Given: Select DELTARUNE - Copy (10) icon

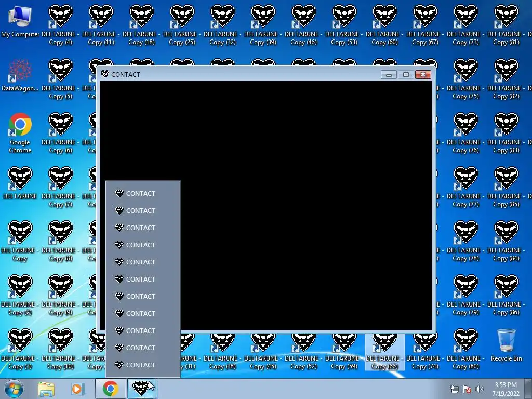Looking at the screenshot, I should pyautogui.click(x=60, y=349).
